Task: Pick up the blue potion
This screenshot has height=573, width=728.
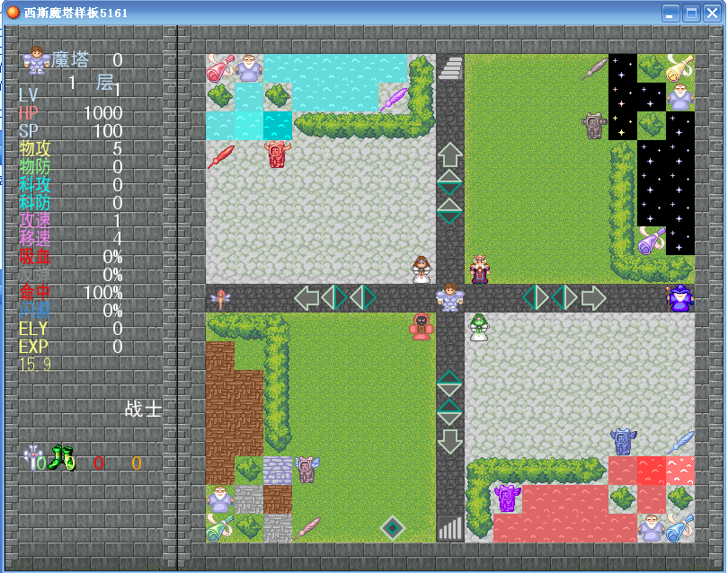Action: (x=679, y=528)
